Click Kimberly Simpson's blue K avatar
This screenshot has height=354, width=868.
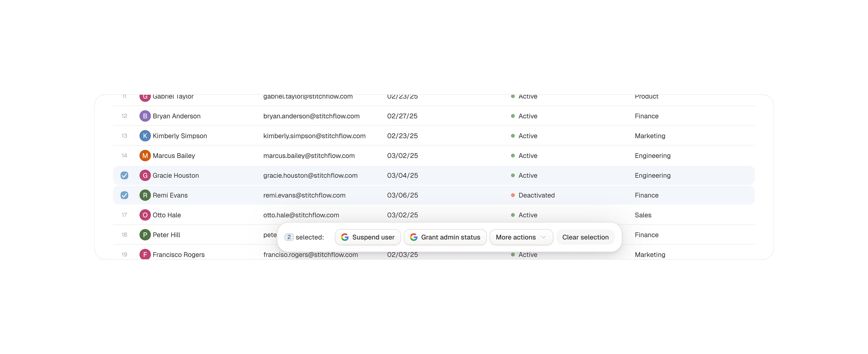[x=145, y=136]
